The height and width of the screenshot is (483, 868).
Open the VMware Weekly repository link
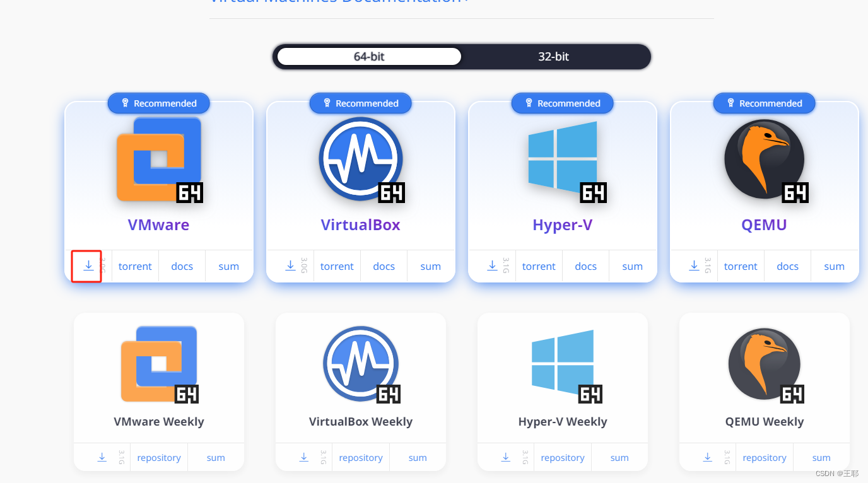coord(159,458)
